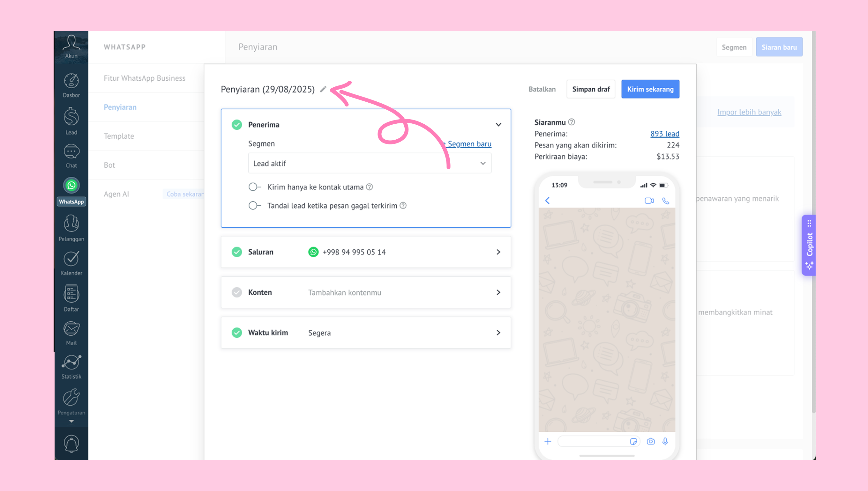Click the pencil edit icon beside the broadcast title

click(x=323, y=89)
